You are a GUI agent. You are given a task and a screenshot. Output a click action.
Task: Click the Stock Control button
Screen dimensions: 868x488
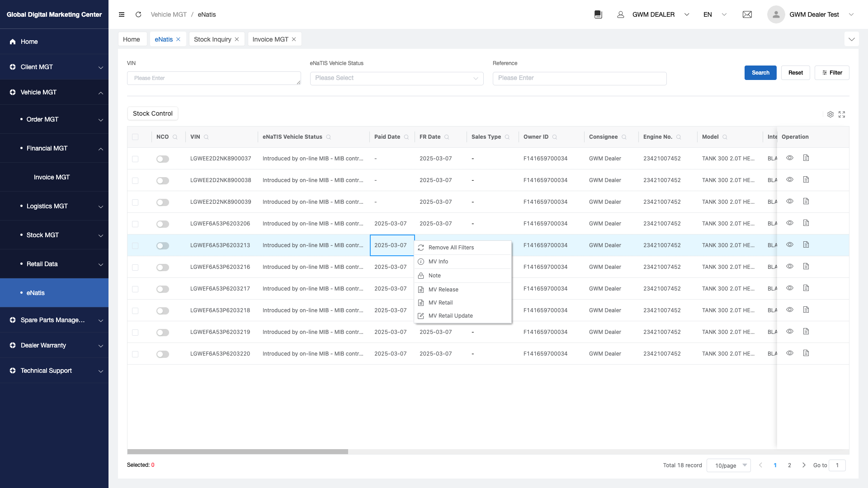pyautogui.click(x=153, y=113)
